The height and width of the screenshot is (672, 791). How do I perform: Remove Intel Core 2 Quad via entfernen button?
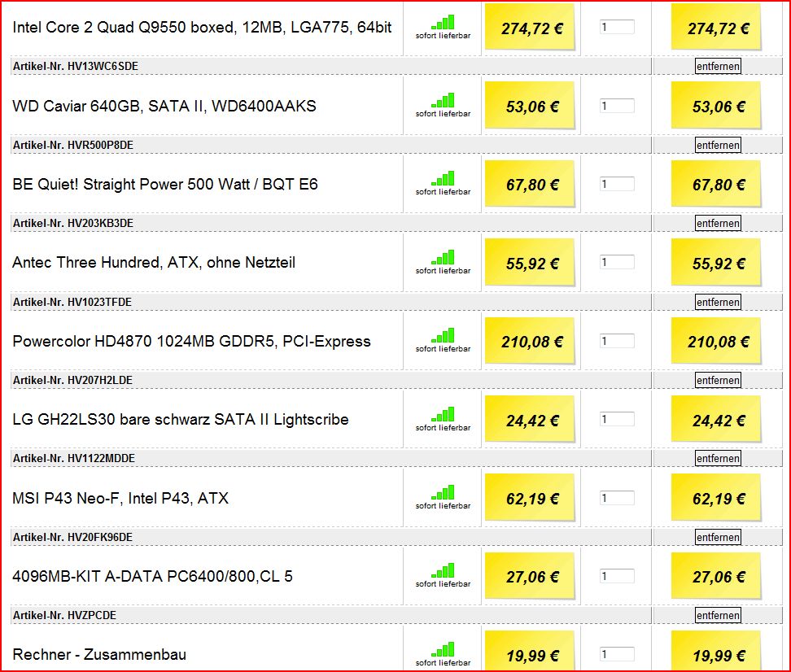[x=718, y=66]
